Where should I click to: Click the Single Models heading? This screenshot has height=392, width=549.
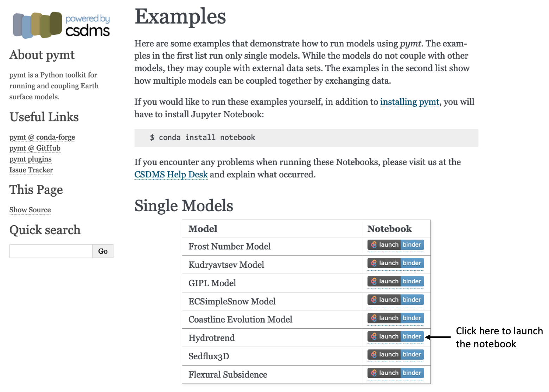point(184,206)
